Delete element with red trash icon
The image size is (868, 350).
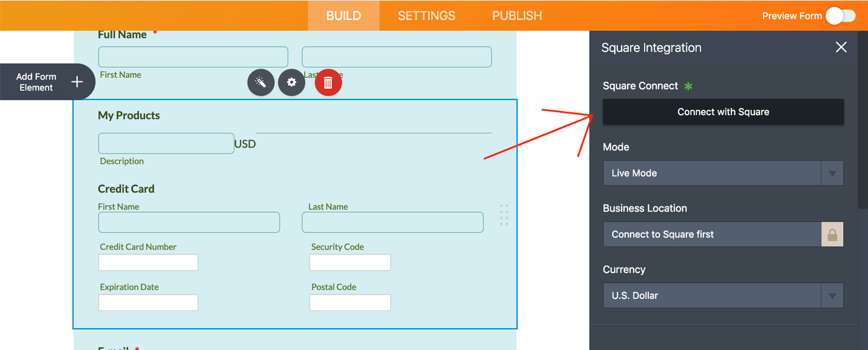click(328, 82)
